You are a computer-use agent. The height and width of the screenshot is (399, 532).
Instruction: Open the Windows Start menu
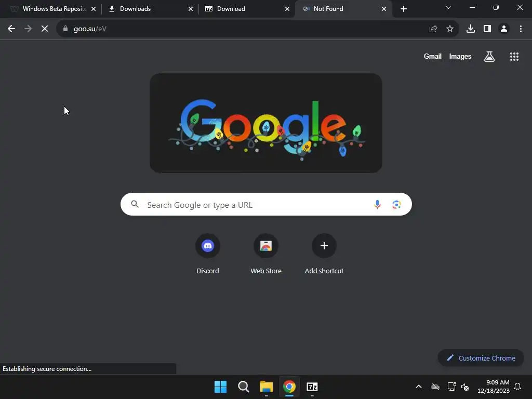click(220, 387)
